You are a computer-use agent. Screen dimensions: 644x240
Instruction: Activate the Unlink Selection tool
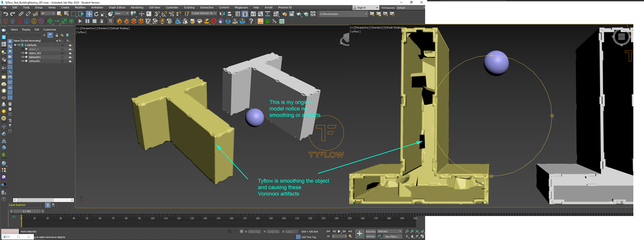28,14
